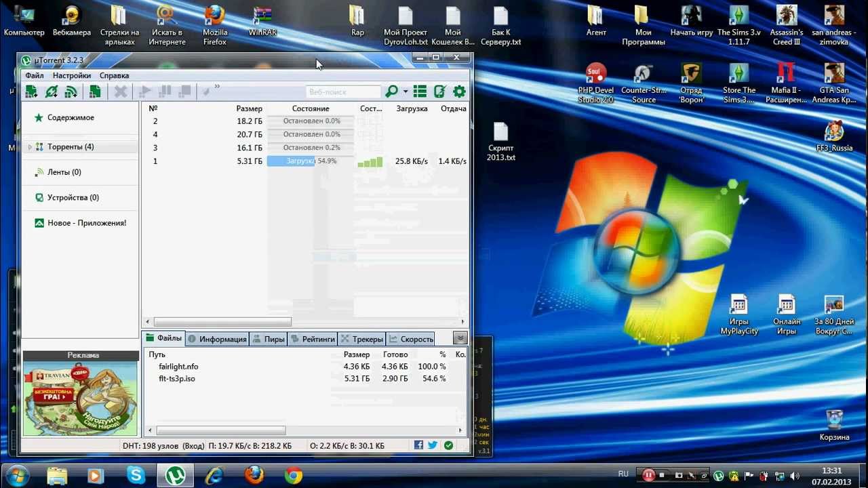868x488 pixels.
Task: Expand hidden toolbar buttons chevron
Action: 217,87
